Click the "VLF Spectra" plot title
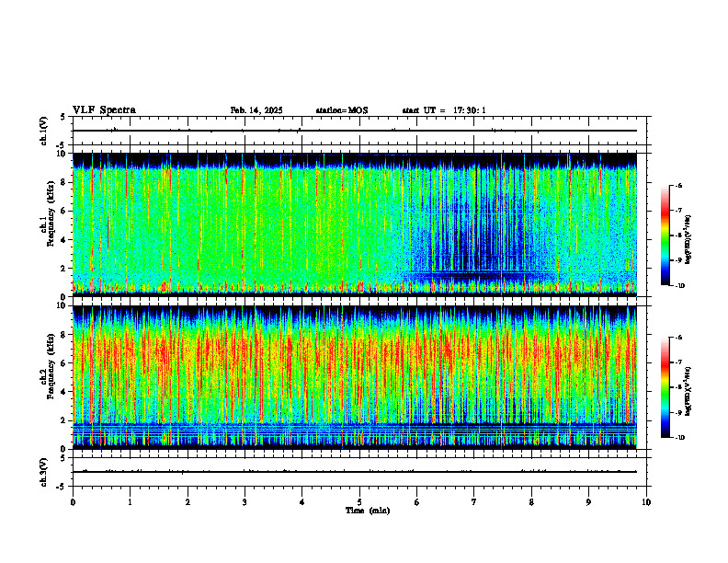Viewport: 728px width, 563px height. pos(104,110)
